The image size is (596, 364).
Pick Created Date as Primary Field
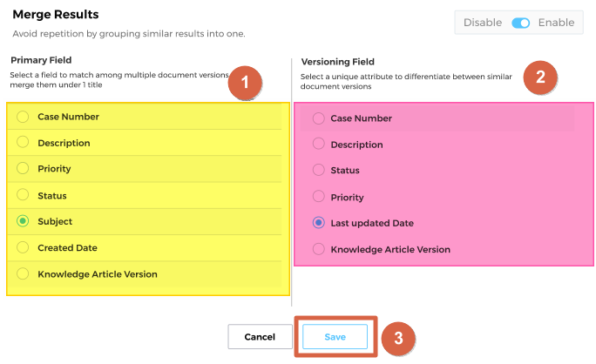[23, 248]
